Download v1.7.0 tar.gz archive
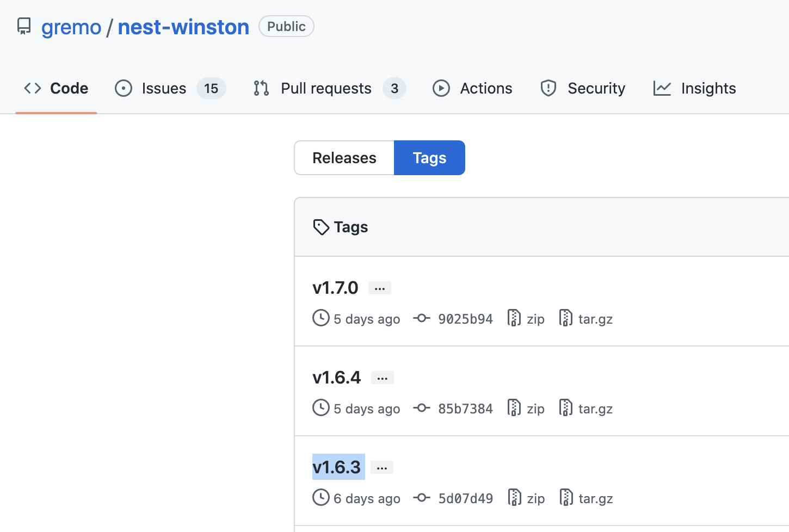This screenshot has height=532, width=789. pos(586,319)
